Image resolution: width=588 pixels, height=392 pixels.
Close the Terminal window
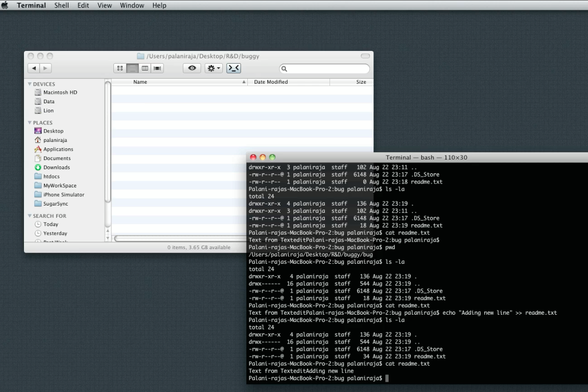pyautogui.click(x=253, y=158)
